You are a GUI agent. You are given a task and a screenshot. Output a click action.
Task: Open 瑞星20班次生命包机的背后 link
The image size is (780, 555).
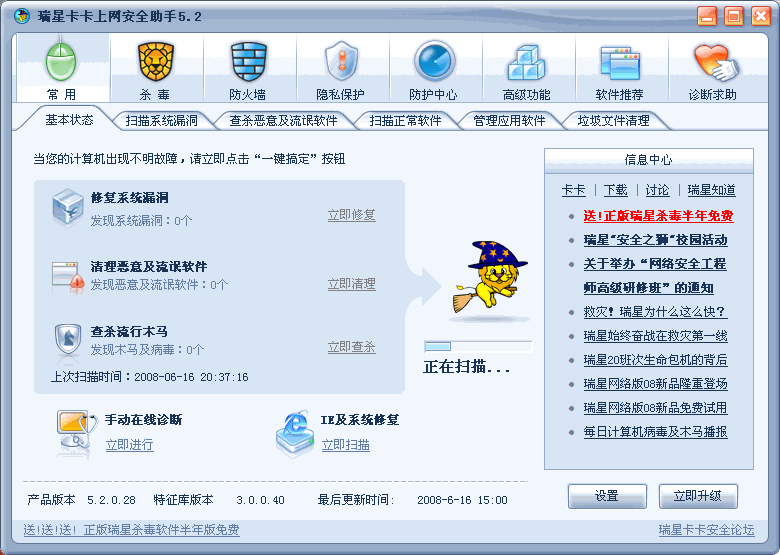[x=655, y=360]
